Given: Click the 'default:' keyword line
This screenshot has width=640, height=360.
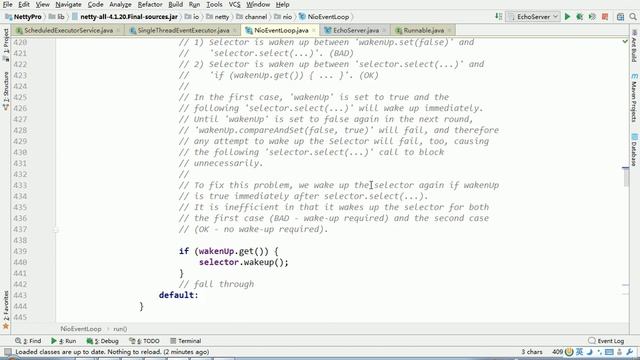Looking at the screenshot, I should pos(178,295).
